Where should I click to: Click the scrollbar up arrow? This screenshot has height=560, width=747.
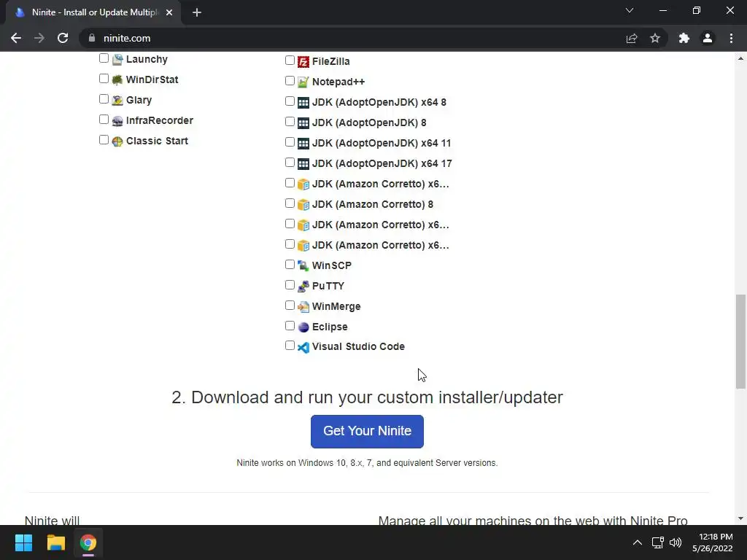pyautogui.click(x=740, y=58)
